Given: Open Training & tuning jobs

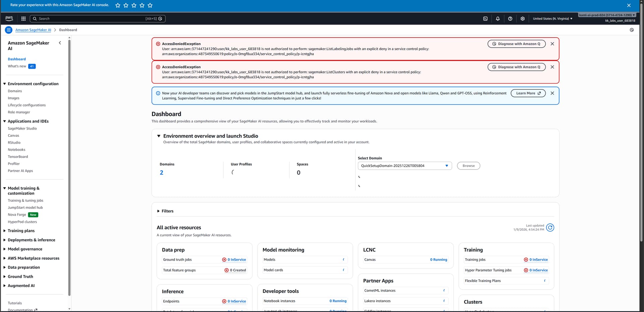Looking at the screenshot, I should (x=25, y=201).
